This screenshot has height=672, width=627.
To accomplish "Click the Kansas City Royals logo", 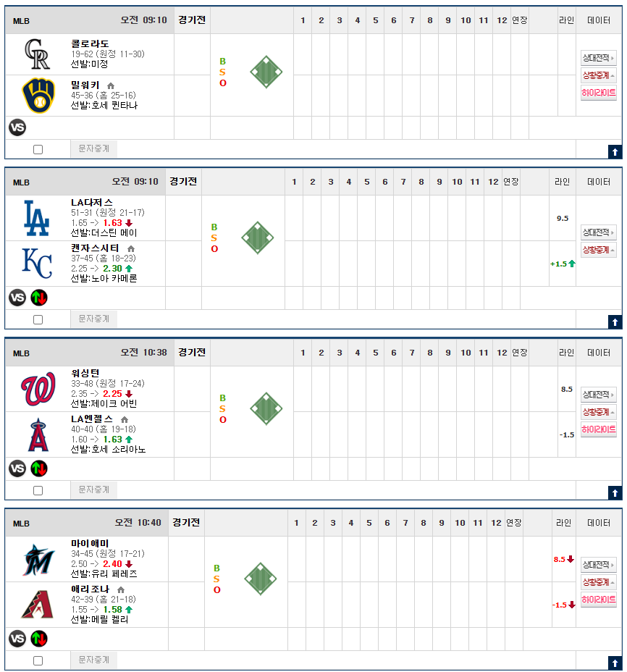I will coord(37,263).
